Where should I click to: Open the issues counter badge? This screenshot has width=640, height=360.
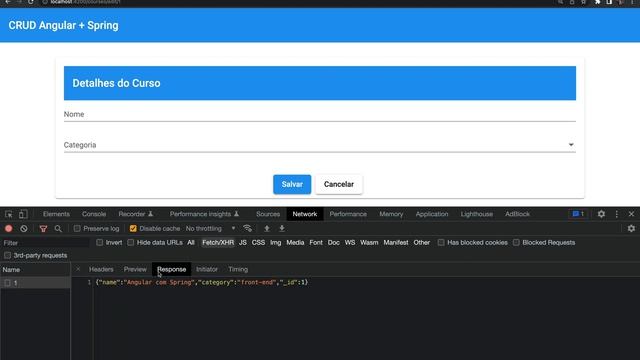coord(578,214)
